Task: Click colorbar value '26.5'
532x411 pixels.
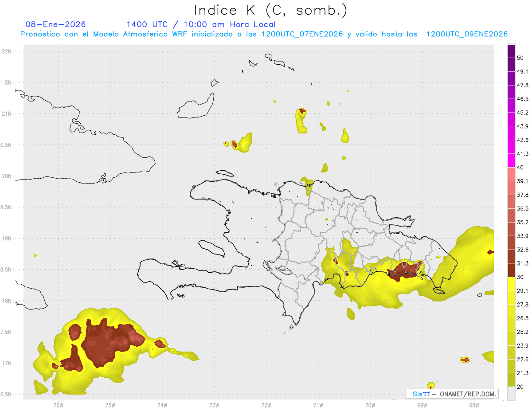Action: (x=523, y=318)
